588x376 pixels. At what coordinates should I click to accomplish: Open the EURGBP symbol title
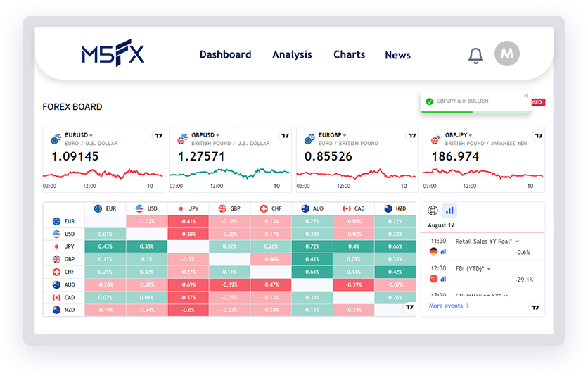pos(330,134)
